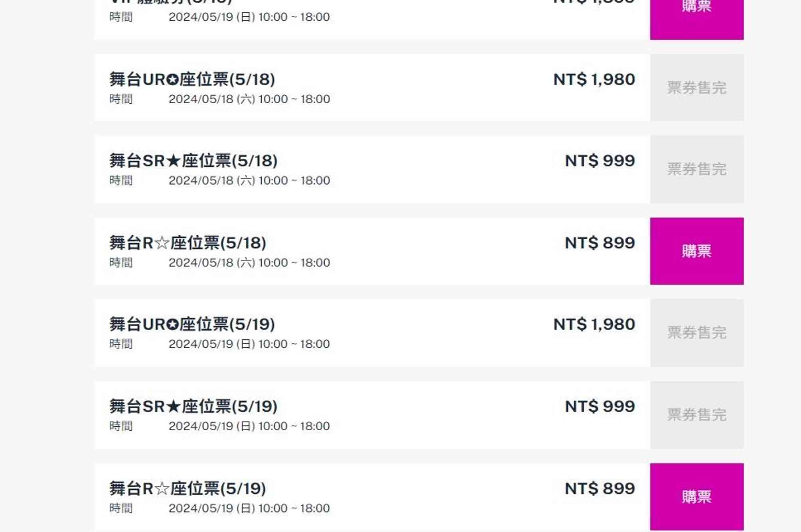This screenshot has height=532, width=801.
Task: Buy tickets for 舞台R☆座位票(5/19)
Action: (x=696, y=497)
